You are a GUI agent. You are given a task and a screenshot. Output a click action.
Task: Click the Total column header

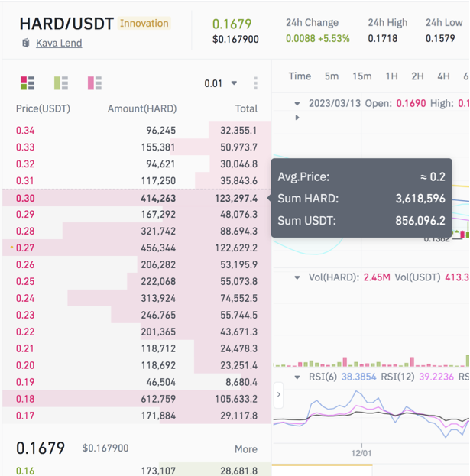coord(246,108)
